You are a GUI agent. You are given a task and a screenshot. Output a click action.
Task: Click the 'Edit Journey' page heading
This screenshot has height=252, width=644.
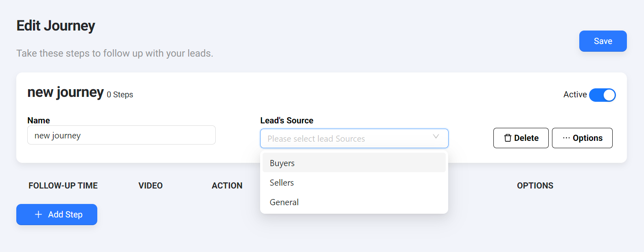coord(56,26)
